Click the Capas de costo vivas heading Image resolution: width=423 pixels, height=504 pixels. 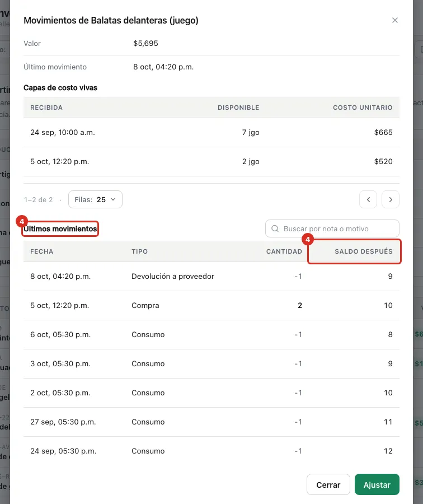coord(60,88)
